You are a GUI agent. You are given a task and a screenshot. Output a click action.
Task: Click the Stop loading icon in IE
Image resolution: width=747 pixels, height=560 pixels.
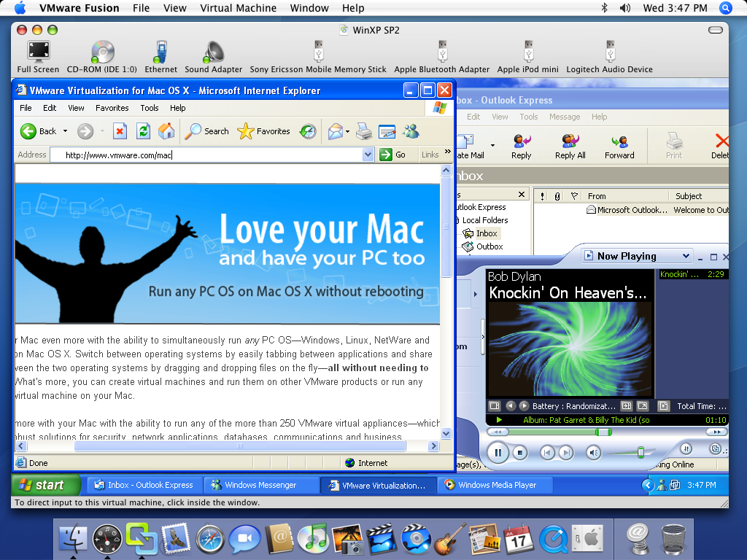tap(120, 131)
